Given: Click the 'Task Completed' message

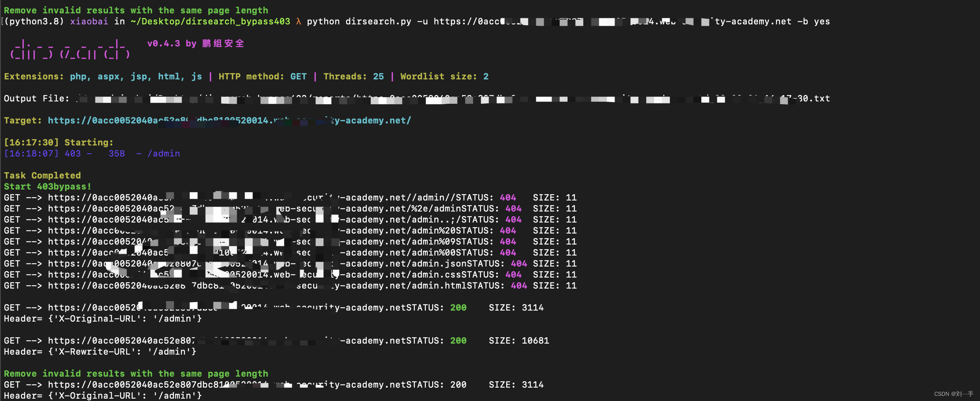Looking at the screenshot, I should point(42,176).
